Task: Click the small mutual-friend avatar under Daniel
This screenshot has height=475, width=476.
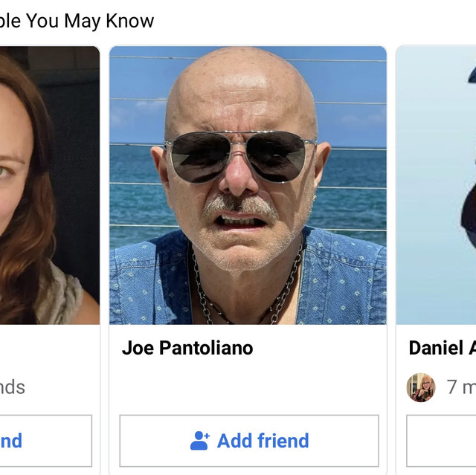Action: 421,387
